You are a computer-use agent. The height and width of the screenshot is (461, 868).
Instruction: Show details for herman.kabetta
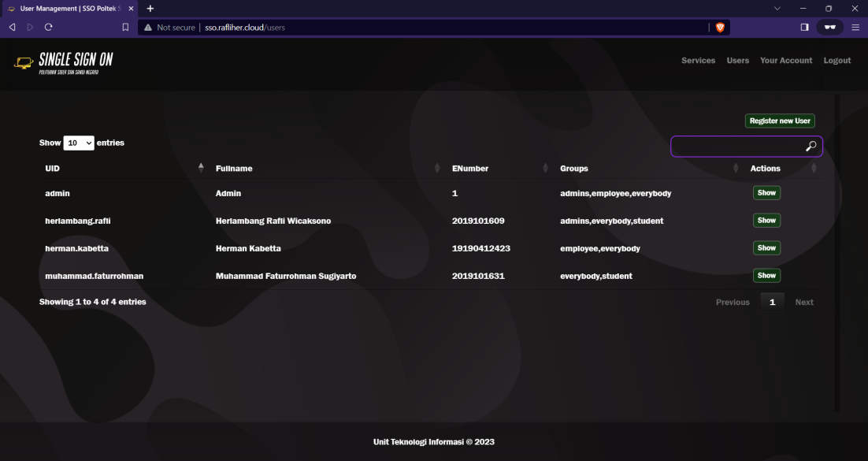(766, 247)
